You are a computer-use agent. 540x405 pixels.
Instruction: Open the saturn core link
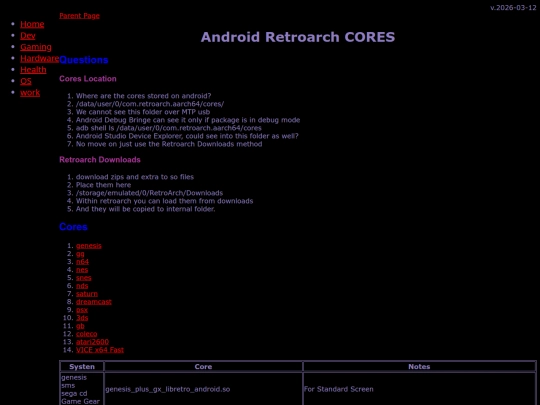(87, 294)
